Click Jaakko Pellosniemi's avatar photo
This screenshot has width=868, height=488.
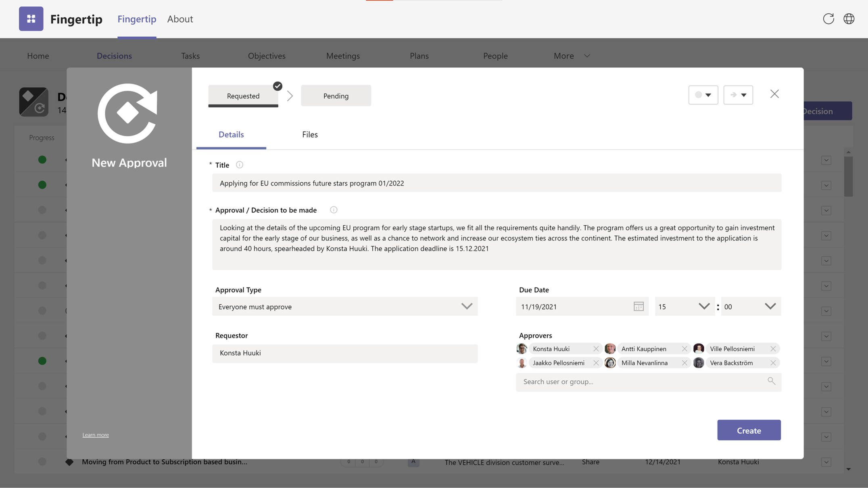pos(522,363)
